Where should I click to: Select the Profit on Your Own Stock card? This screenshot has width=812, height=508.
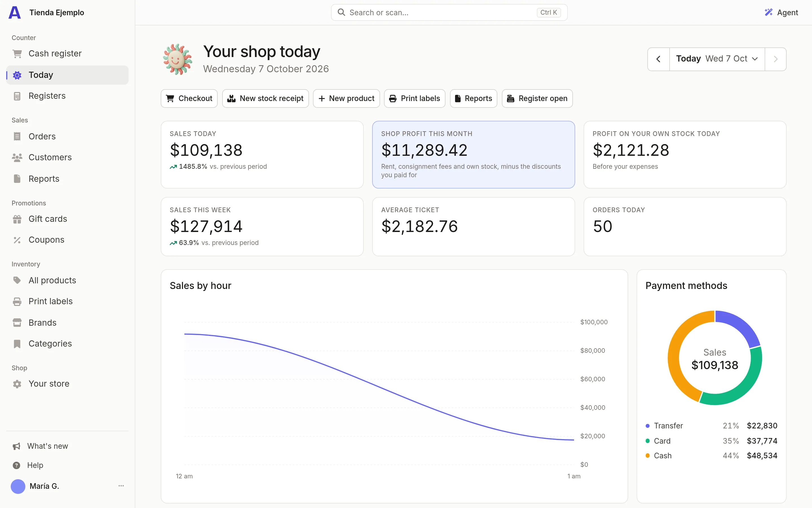pyautogui.click(x=685, y=155)
